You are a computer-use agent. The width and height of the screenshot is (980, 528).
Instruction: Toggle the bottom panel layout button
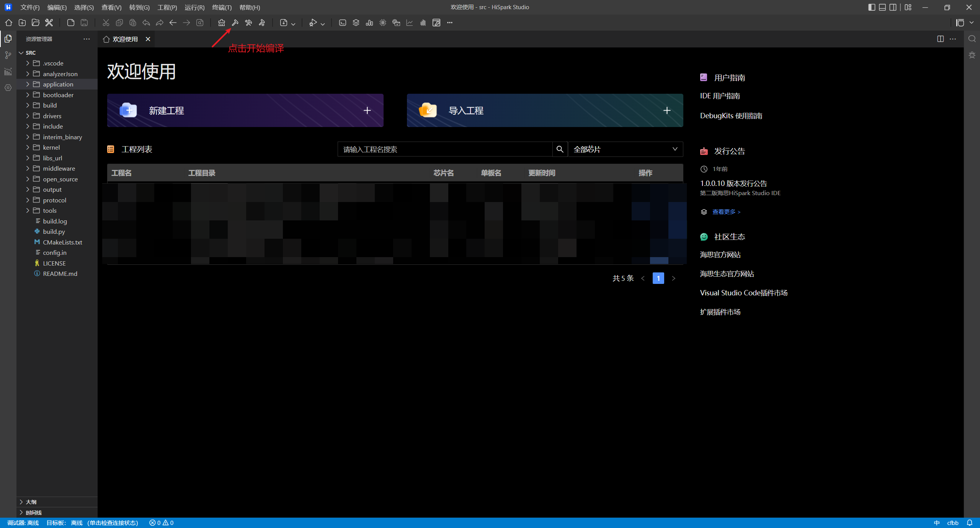coord(882,7)
